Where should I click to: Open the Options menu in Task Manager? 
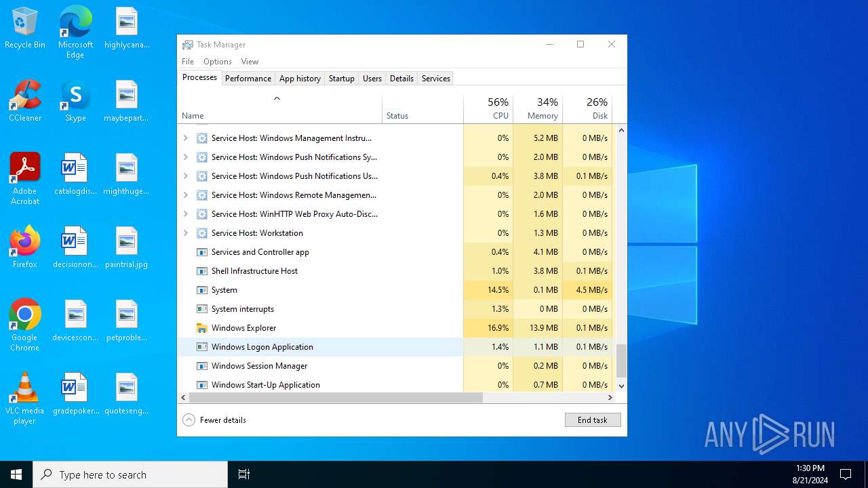tap(218, 62)
